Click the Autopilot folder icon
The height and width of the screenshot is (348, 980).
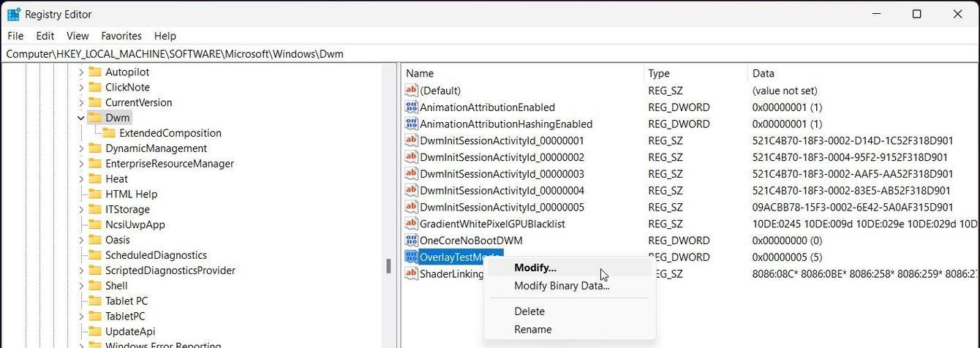94,72
